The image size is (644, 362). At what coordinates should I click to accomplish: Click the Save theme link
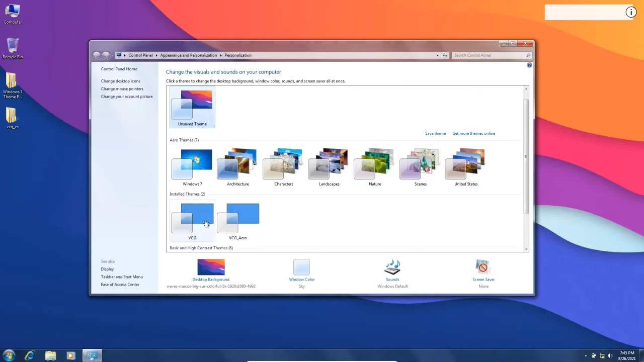[435, 133]
